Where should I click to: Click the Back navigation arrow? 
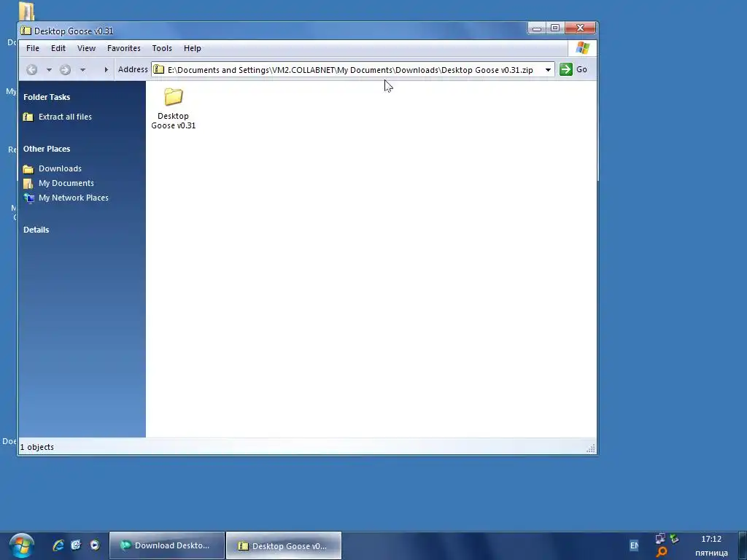click(x=32, y=70)
